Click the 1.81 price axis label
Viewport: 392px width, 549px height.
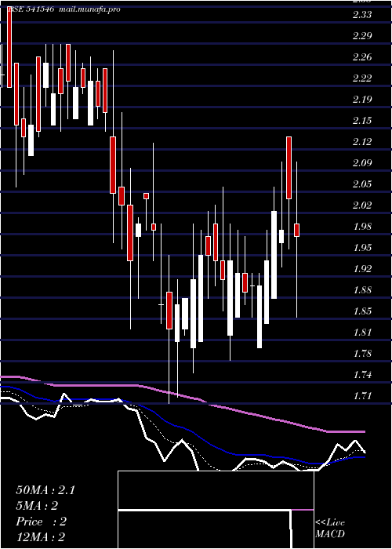[x=362, y=333]
